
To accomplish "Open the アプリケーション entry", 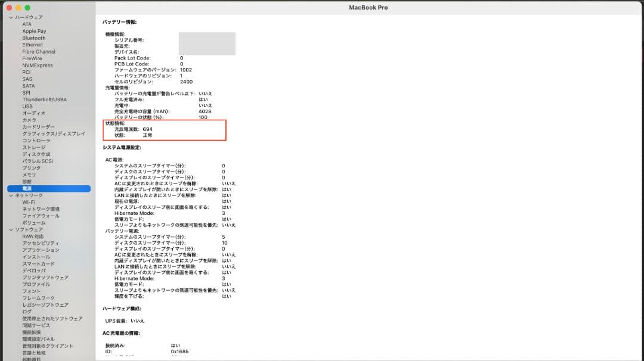I will click(x=41, y=250).
